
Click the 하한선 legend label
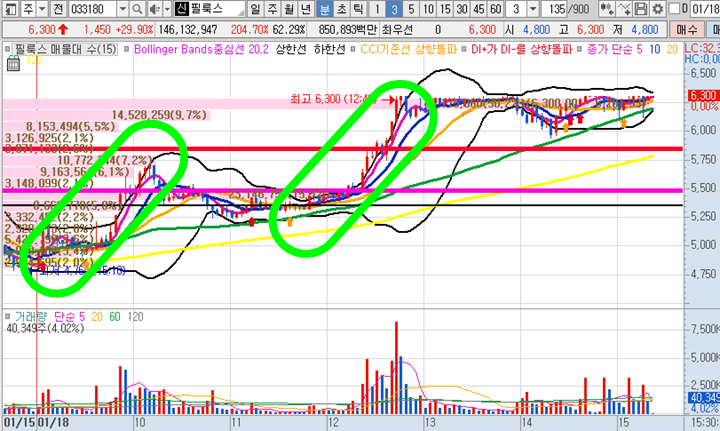point(329,49)
